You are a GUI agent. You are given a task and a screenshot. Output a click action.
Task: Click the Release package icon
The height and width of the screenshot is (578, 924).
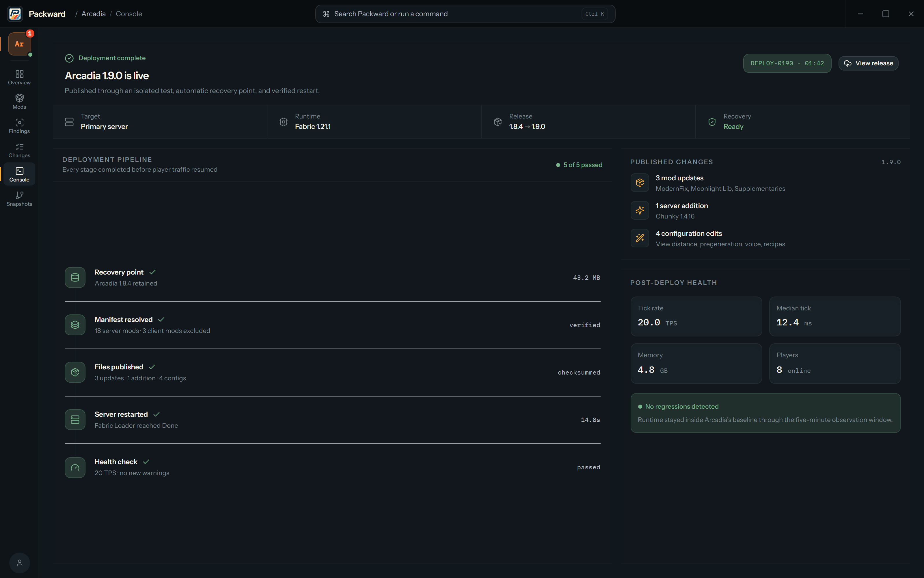click(498, 122)
